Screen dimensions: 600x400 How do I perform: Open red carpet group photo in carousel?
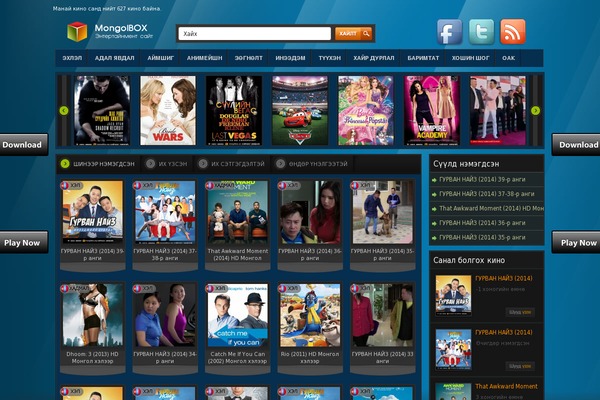pos(498,110)
